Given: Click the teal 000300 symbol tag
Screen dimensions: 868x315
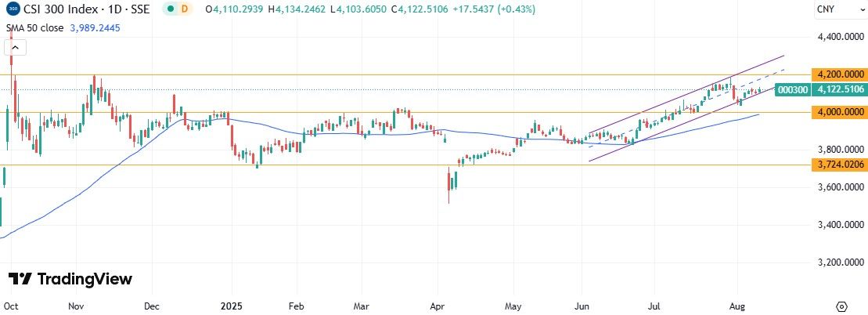Looking at the screenshot, I should pyautogui.click(x=793, y=90).
